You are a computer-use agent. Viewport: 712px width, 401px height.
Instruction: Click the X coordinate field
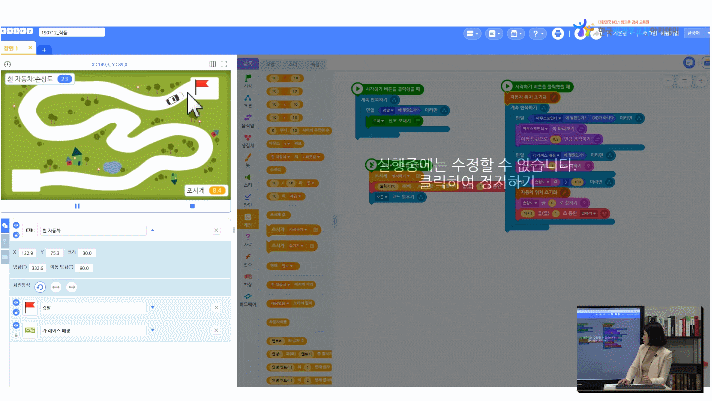pos(27,253)
